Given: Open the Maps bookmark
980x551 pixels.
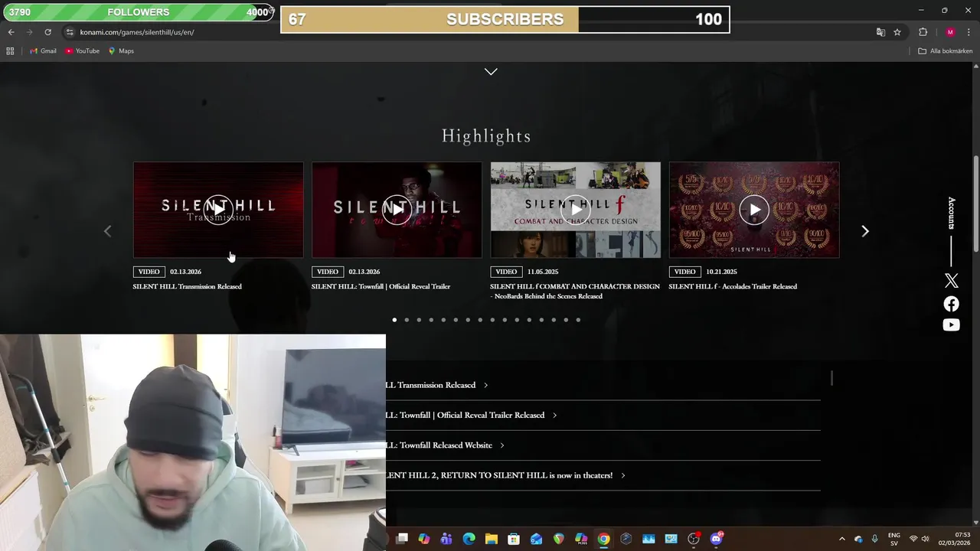Looking at the screenshot, I should pyautogui.click(x=121, y=51).
